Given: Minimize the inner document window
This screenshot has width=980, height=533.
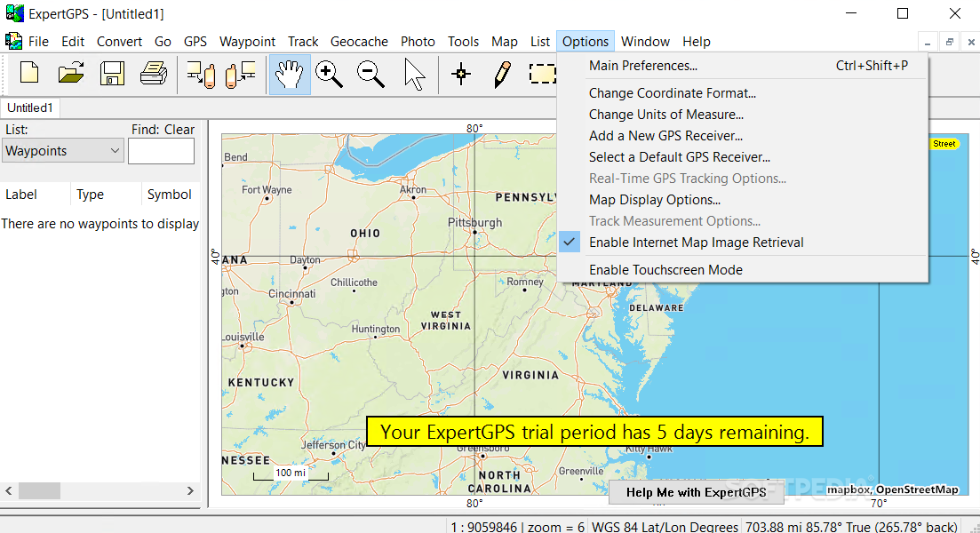Looking at the screenshot, I should (928, 43).
